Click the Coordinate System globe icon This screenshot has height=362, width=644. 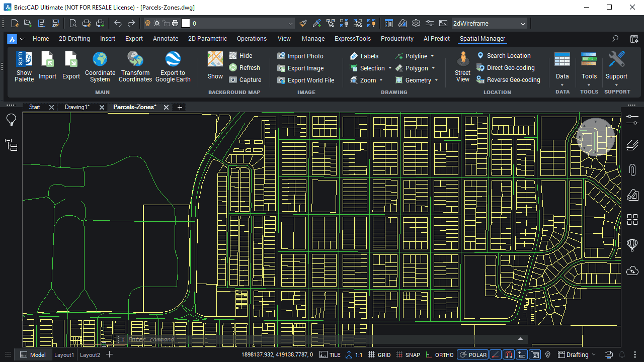[100, 66]
